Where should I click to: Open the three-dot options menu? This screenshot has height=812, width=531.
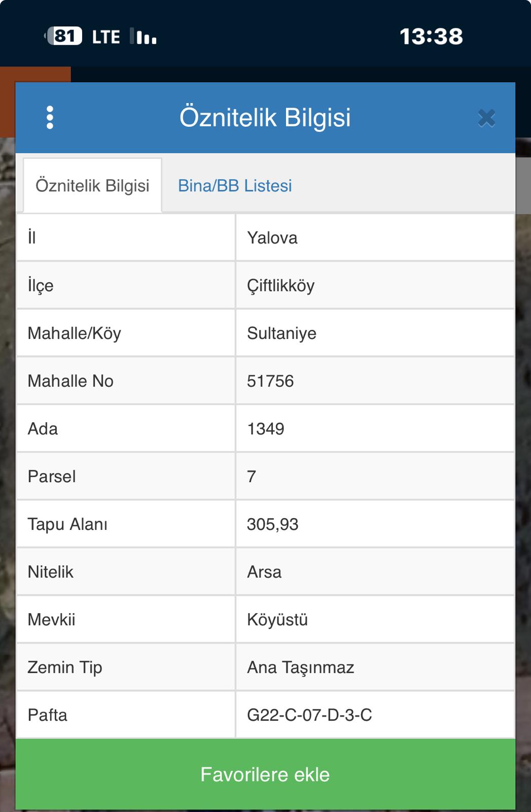pyautogui.click(x=50, y=118)
